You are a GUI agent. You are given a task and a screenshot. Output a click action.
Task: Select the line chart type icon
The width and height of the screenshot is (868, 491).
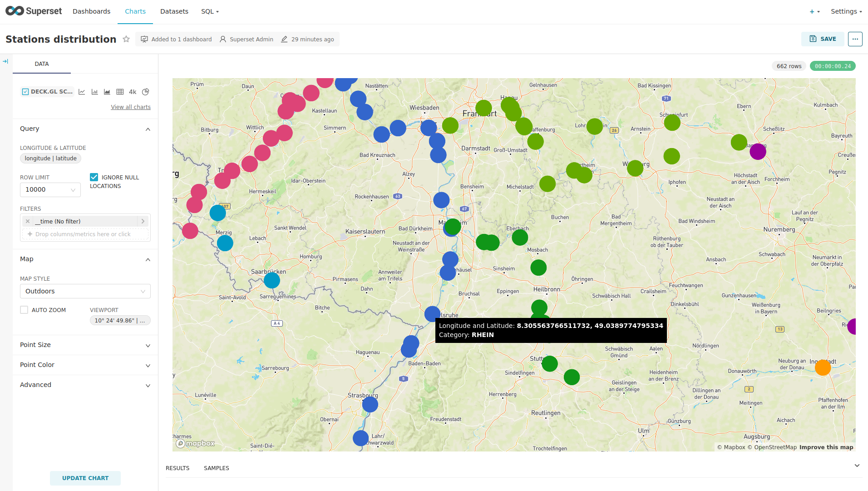click(x=82, y=92)
